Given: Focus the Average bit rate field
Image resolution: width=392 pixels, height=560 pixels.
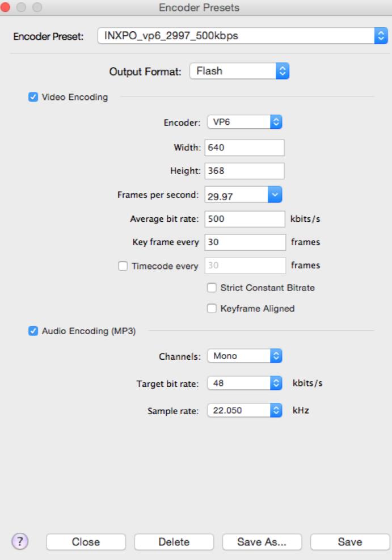Looking at the screenshot, I should 243,218.
